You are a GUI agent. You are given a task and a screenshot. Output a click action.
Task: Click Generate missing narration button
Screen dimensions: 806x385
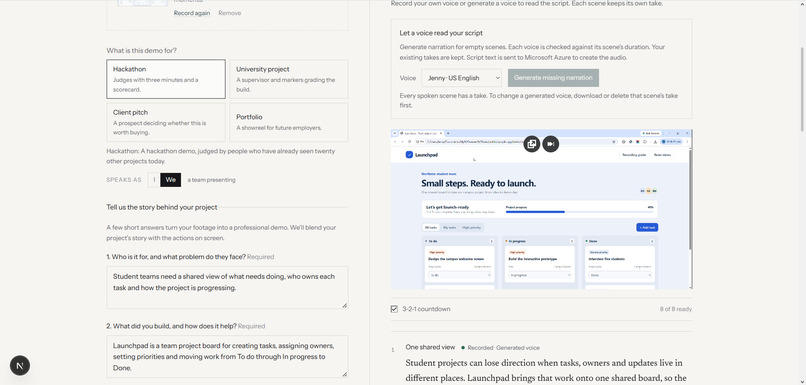[x=553, y=78]
